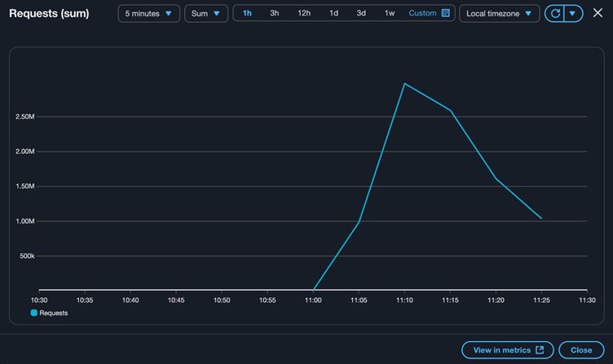Click the refresh icon button
This screenshot has width=613, height=364.
pos(555,14)
